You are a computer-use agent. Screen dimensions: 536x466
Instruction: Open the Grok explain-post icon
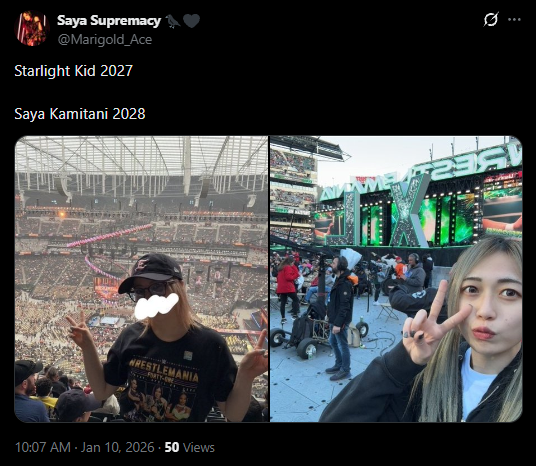[x=491, y=19]
